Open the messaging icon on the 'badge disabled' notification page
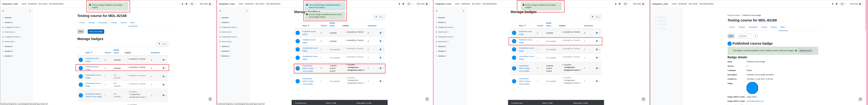868x105 pixels. click(620, 4)
